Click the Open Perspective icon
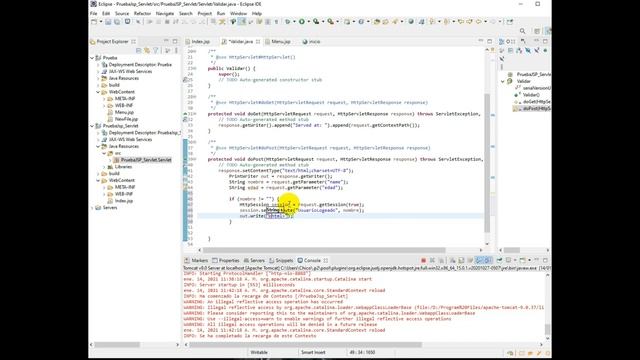 pyautogui.click(x=537, y=31)
